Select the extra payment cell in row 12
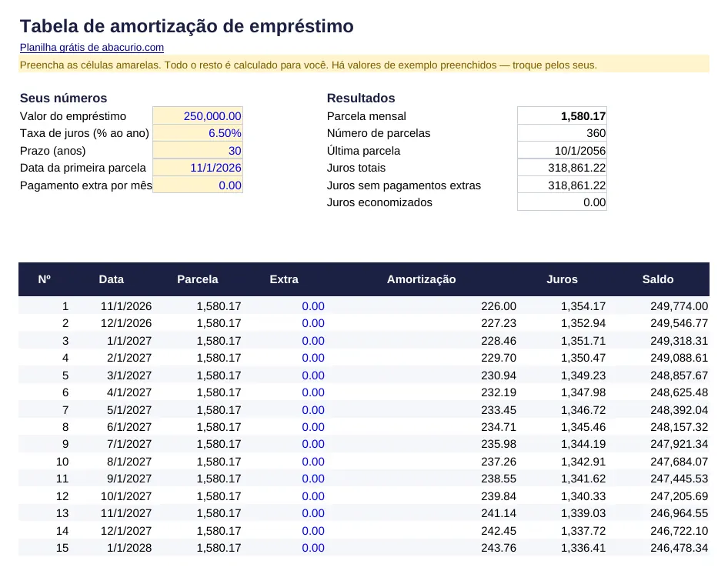Viewport: 728px width, 574px height. (313, 496)
